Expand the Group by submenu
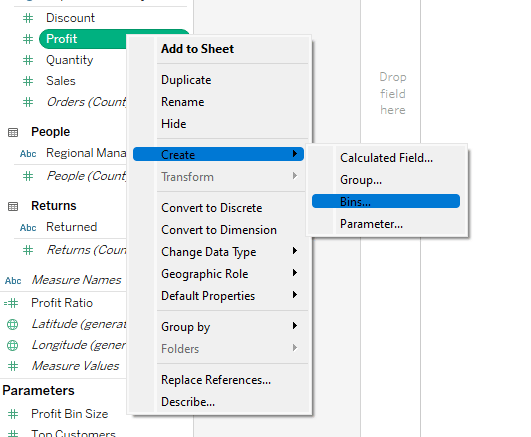Viewport: 531px width, 437px height. point(218,327)
